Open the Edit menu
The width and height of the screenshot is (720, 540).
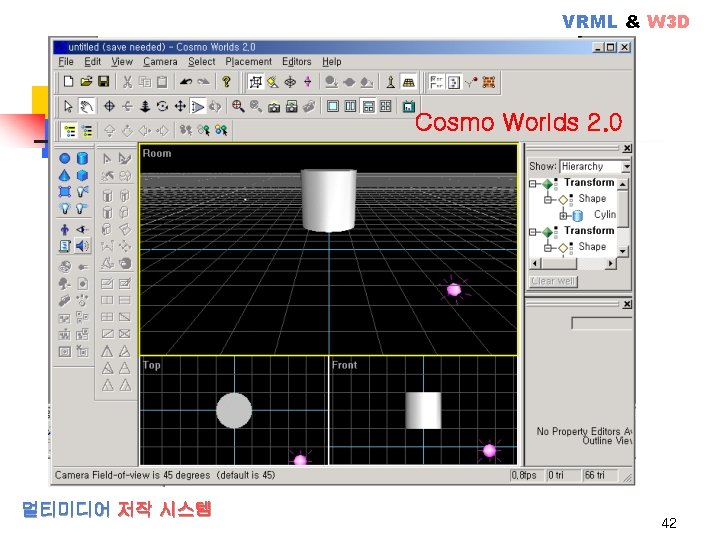coord(92,62)
